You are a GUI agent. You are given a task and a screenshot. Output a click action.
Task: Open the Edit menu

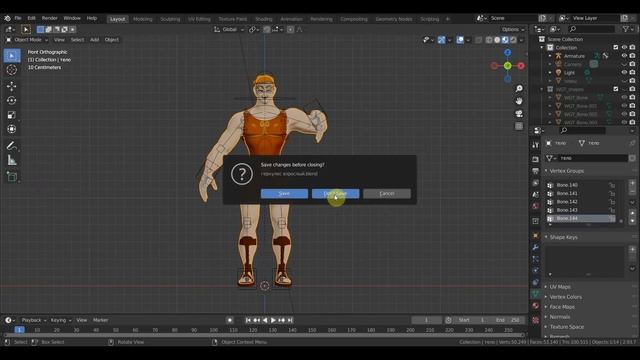(31, 18)
